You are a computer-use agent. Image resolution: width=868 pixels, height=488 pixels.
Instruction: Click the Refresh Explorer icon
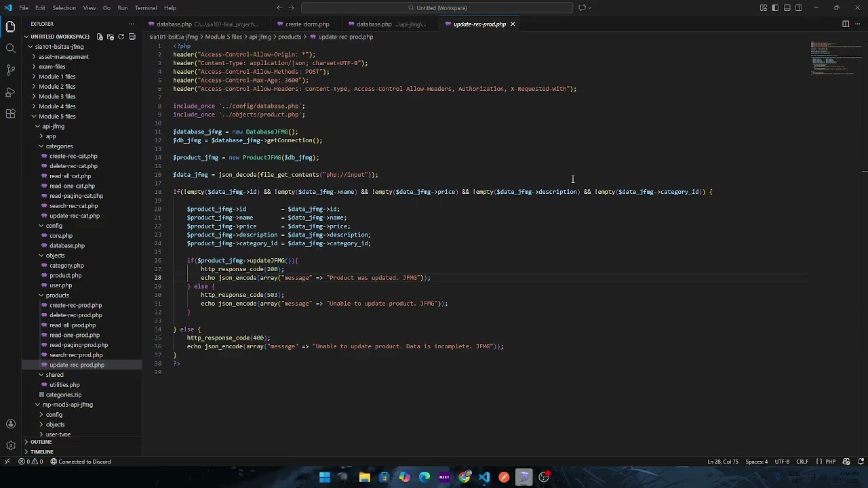click(121, 37)
